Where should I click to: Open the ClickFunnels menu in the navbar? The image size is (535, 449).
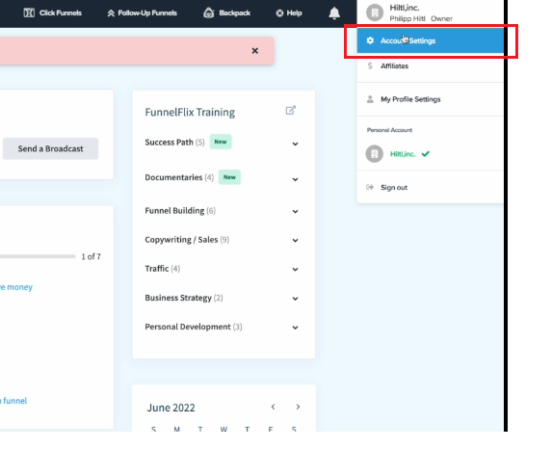(x=52, y=13)
